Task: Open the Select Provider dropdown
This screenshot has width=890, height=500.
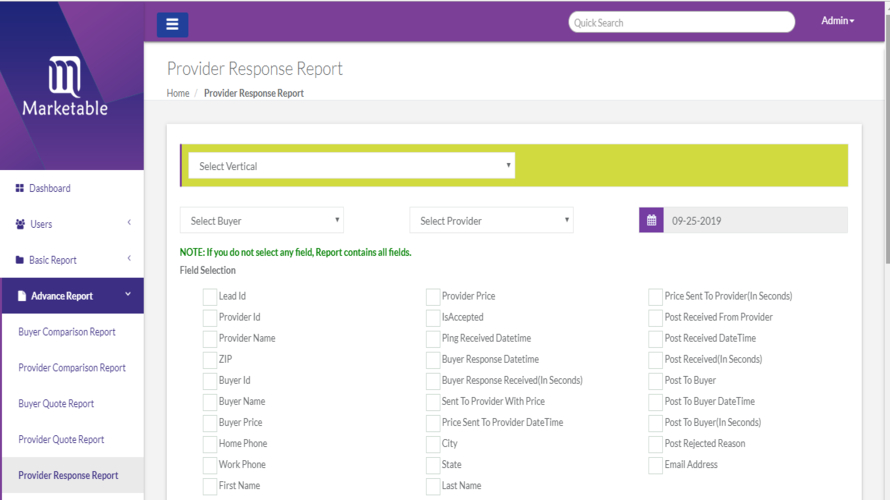Action: [492, 220]
